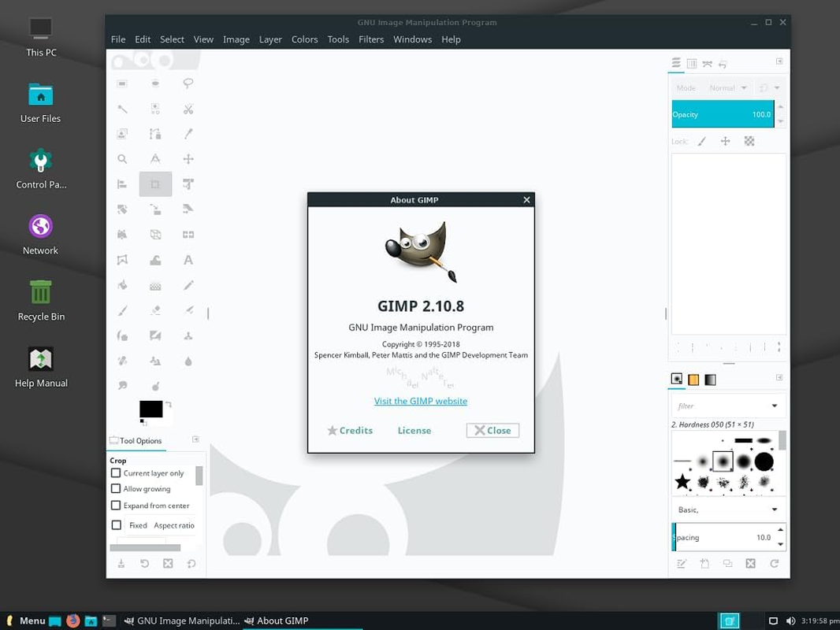Select the Color Picker tool
Viewport: 840px width, 630px height.
click(188, 133)
